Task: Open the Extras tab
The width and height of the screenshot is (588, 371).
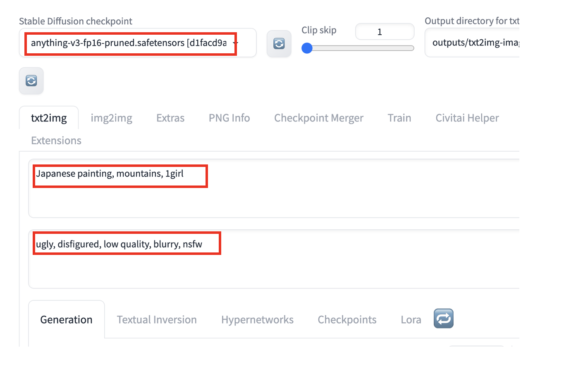Action: click(x=170, y=118)
